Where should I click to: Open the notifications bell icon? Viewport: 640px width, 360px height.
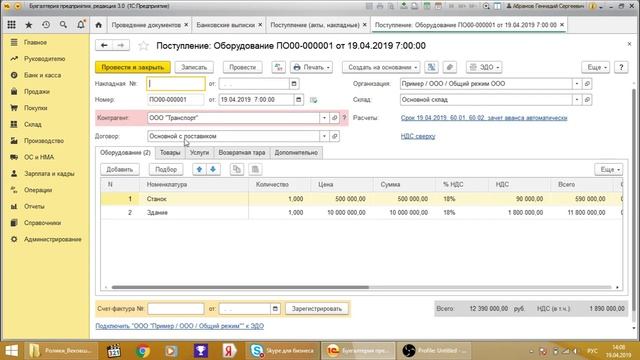81,25
